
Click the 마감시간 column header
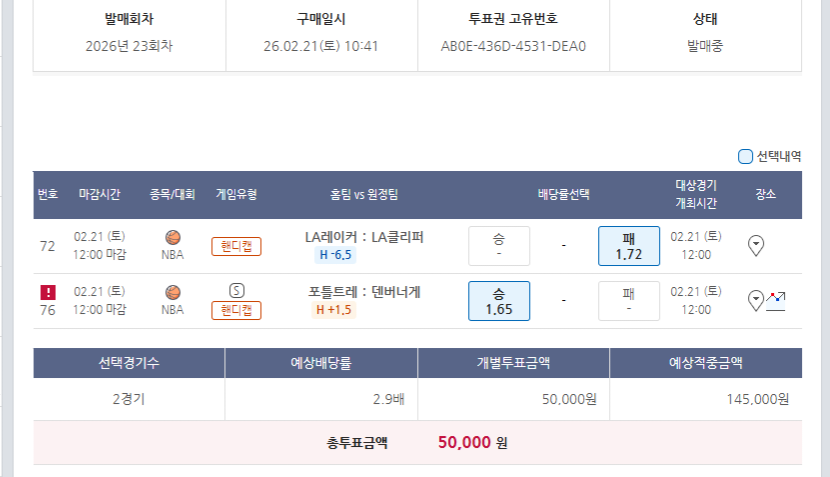click(x=100, y=194)
